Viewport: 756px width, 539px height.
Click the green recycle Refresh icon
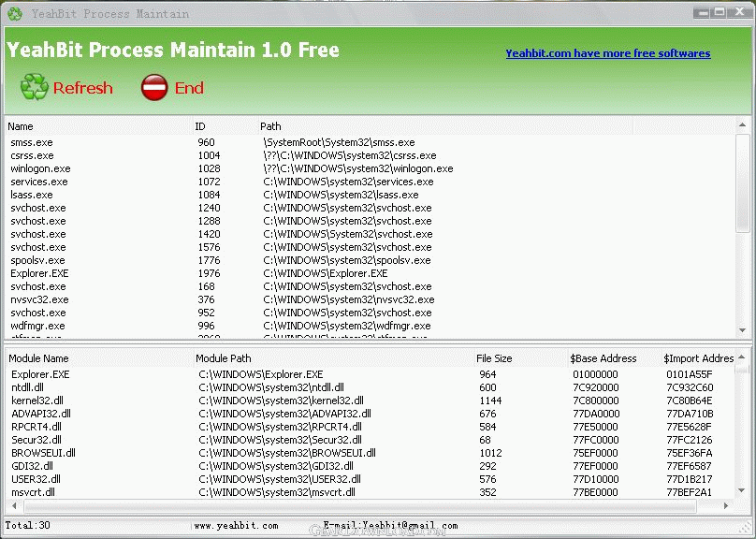pos(35,87)
